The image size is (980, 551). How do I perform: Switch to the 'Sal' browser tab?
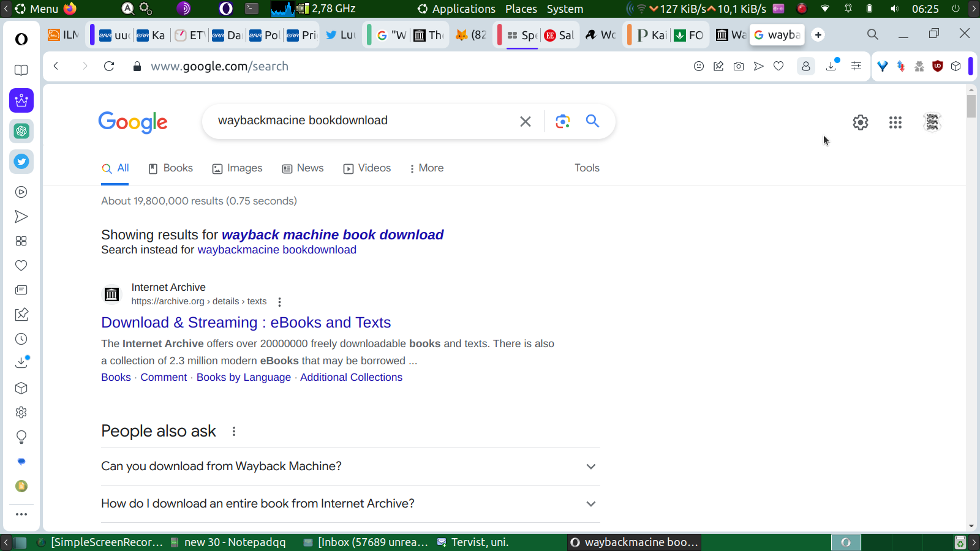[559, 35]
